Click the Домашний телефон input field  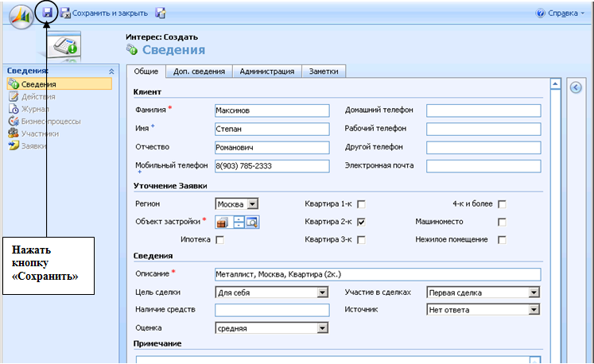[x=483, y=110]
